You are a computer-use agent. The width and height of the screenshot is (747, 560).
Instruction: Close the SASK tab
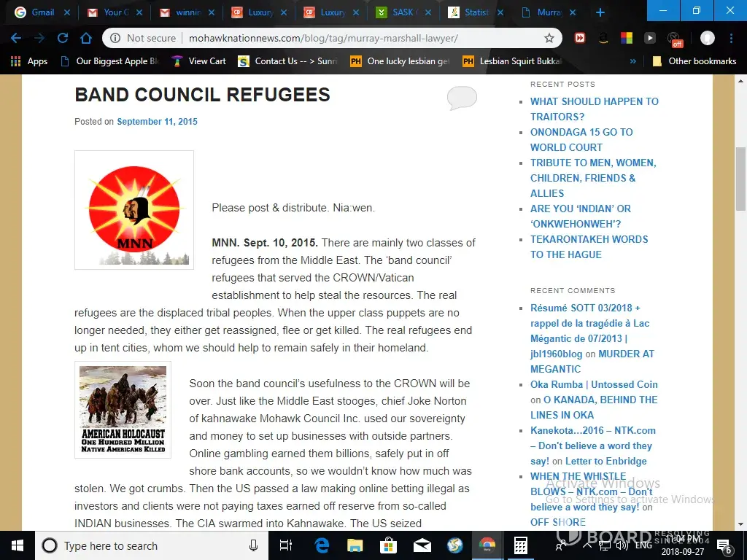tap(428, 12)
